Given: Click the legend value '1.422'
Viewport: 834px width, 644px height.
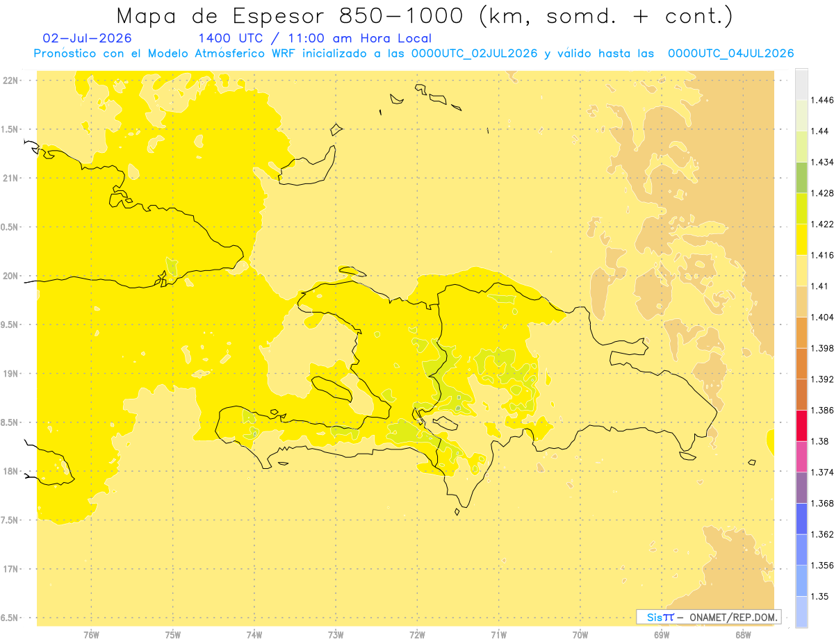Looking at the screenshot, I should (821, 224).
